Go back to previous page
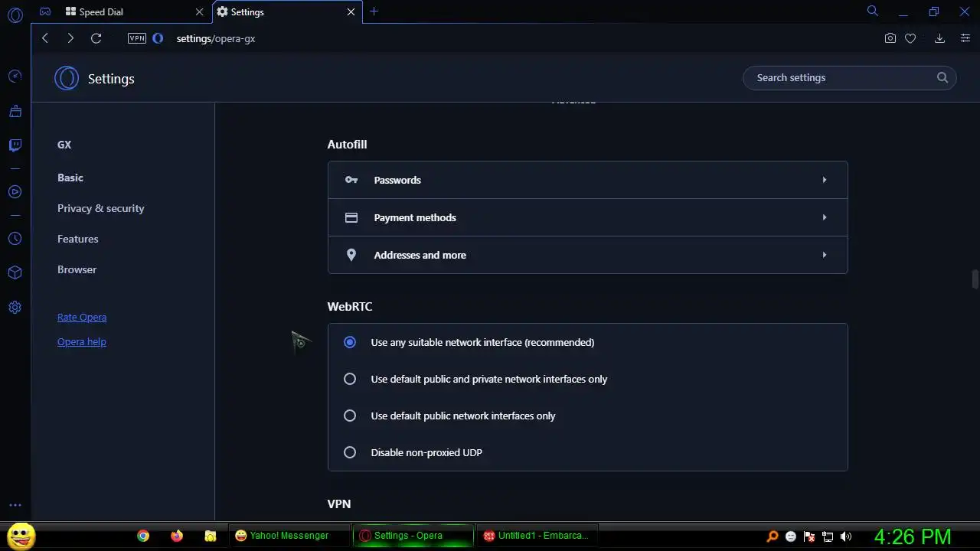 pos(45,38)
